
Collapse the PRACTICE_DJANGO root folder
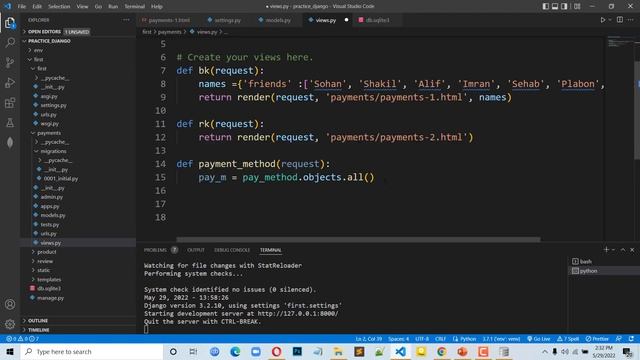(78, 41)
